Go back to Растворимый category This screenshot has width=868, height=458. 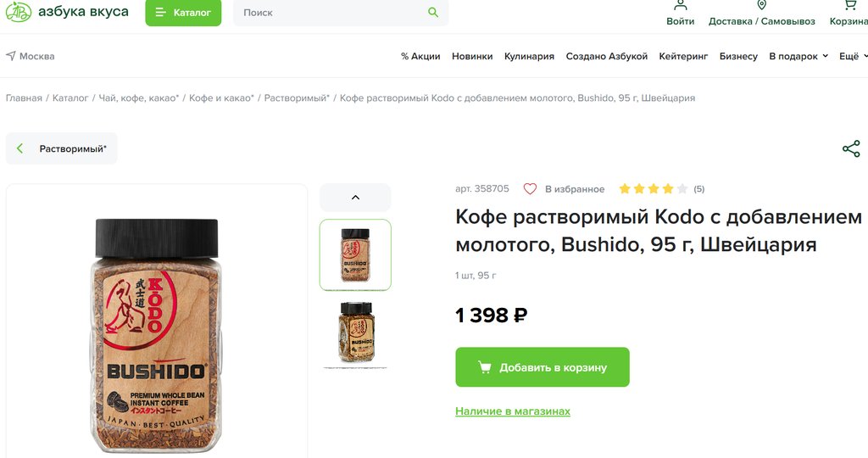coord(62,148)
